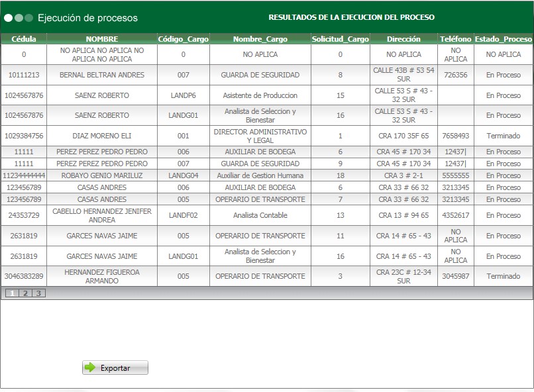Click the Código_Cargo column header
534x392 pixels.
[x=182, y=39]
